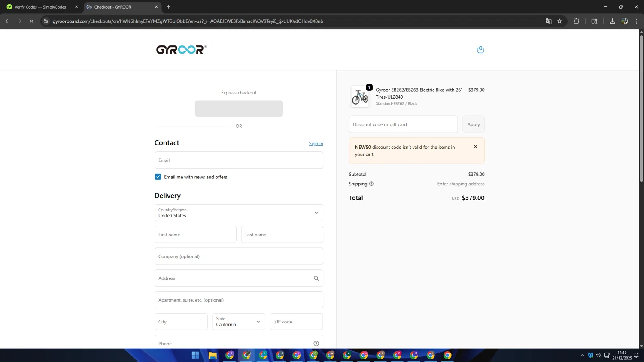644x362 pixels.
Task: Go back using browser back arrow
Action: coord(7,21)
